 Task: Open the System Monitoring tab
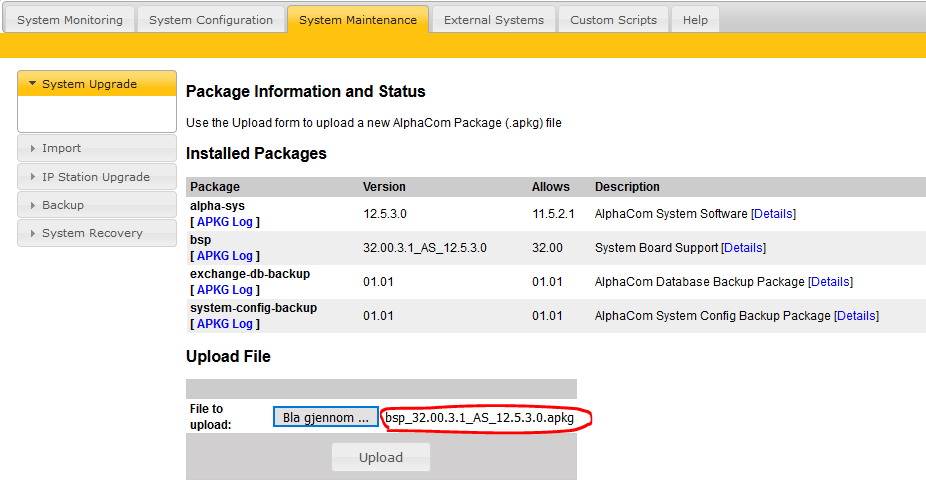tap(70, 20)
